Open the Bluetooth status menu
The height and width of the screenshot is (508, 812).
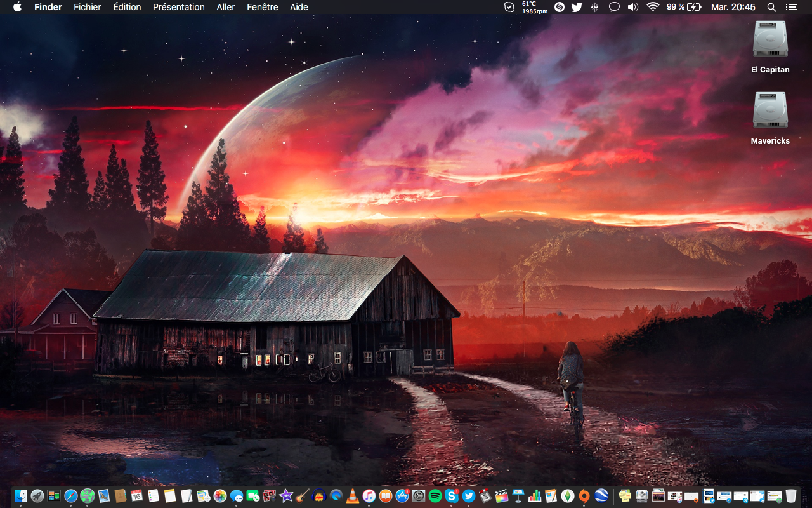tap(594, 7)
